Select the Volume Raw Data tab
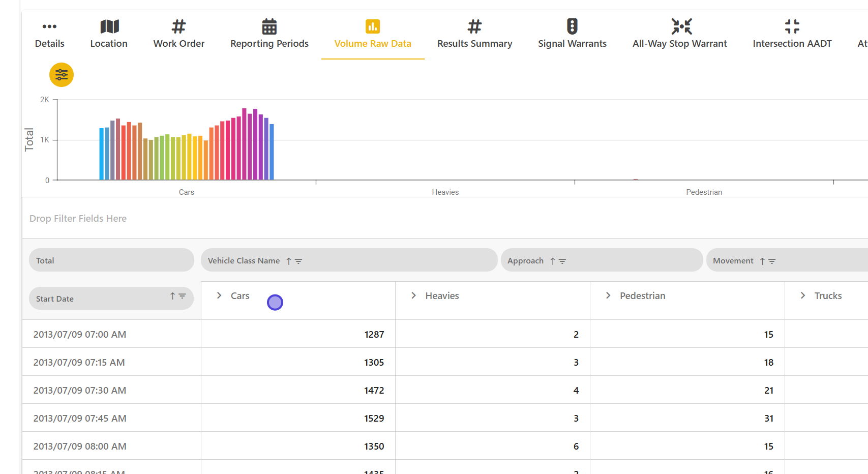Viewport: 868px width, 474px height. point(373,43)
